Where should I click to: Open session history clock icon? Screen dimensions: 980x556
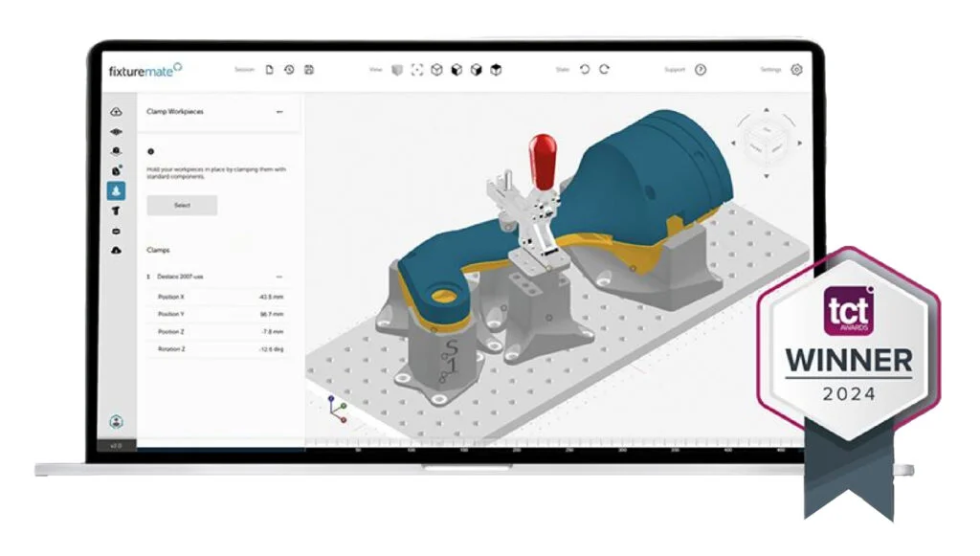[x=289, y=69]
